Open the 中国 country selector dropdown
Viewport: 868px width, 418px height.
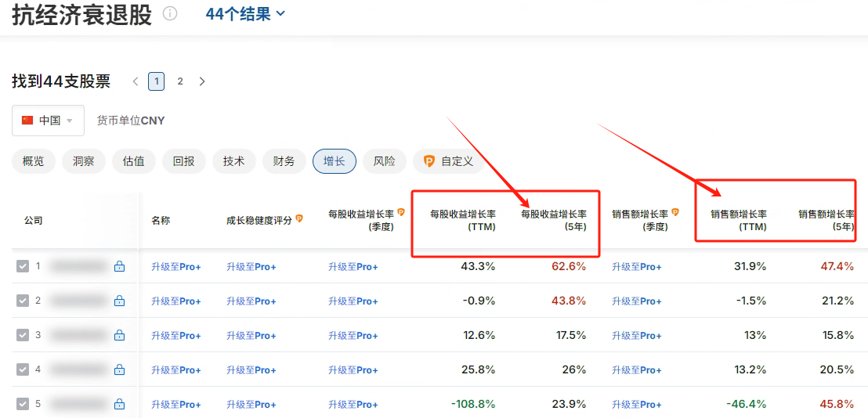click(x=48, y=121)
